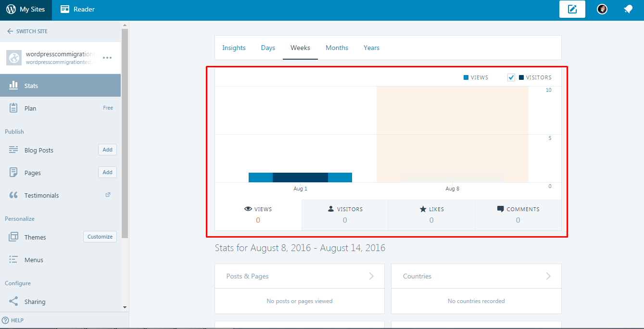Expand the Countries section
The image size is (644, 329).
[x=548, y=276]
